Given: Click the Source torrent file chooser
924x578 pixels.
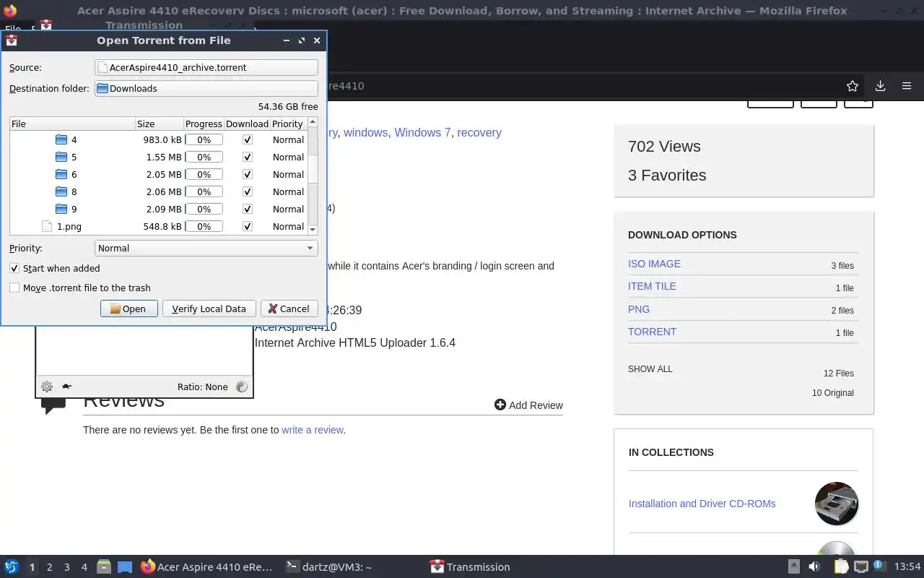Looking at the screenshot, I should [206, 67].
